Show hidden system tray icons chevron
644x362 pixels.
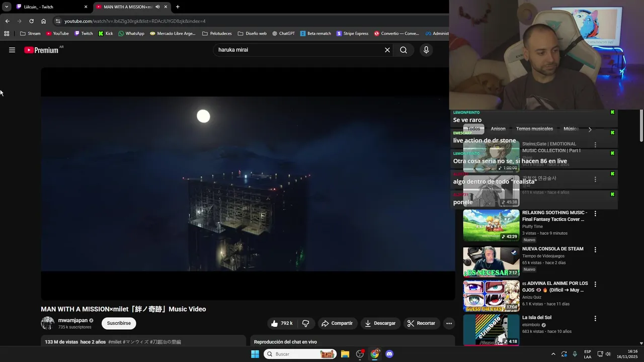(x=553, y=354)
